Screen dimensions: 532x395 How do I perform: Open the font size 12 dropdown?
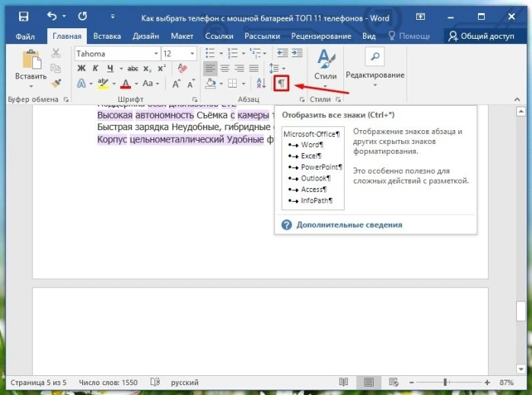[x=192, y=53]
